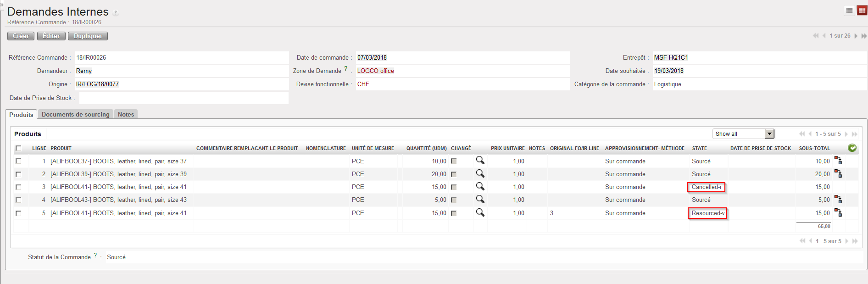The image size is (868, 284).
Task: Jump to last record using double arrow
Action: (864, 36)
